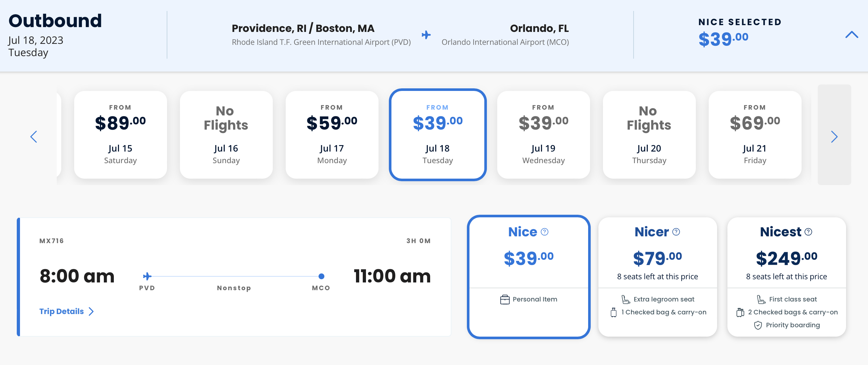The image size is (868, 365).
Task: Show later dates with right arrow
Action: click(x=834, y=136)
